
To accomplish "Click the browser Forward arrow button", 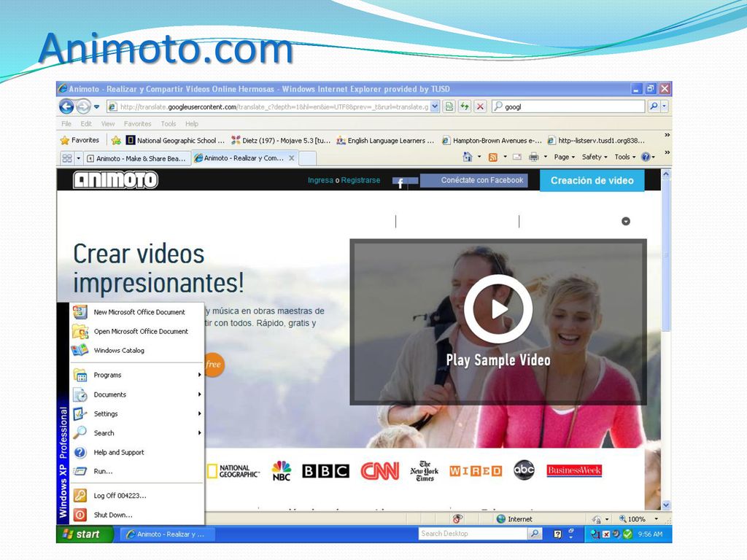I will click(x=83, y=106).
